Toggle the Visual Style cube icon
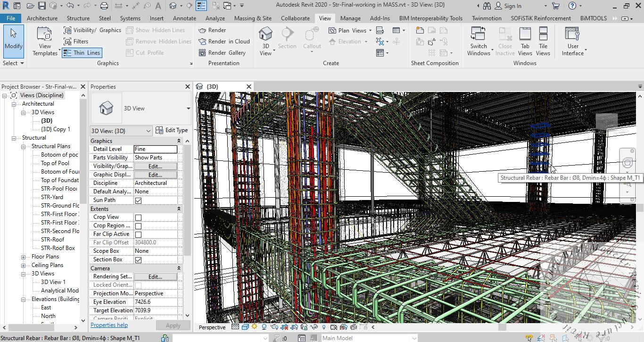 [x=245, y=327]
